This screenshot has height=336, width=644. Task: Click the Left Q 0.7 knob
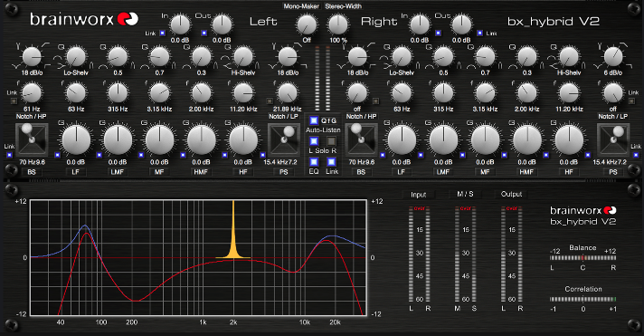point(159,57)
